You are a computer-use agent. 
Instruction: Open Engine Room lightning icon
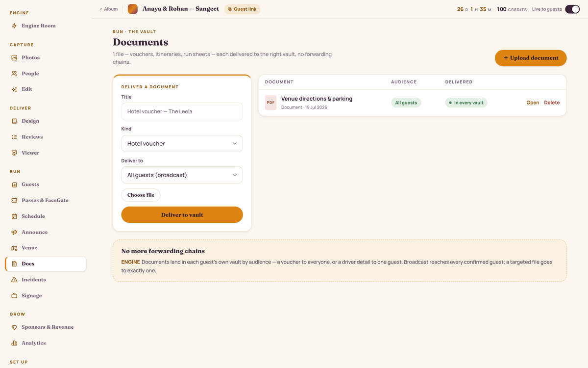click(14, 26)
